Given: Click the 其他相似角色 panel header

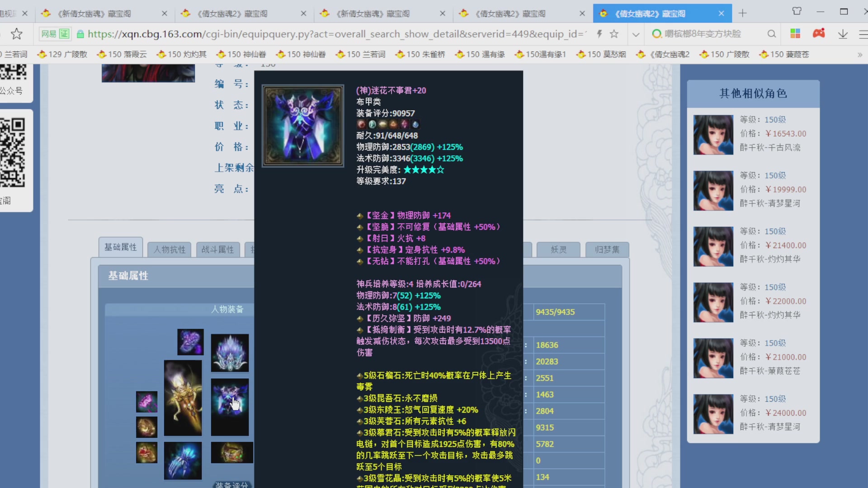Looking at the screenshot, I should pos(753,94).
